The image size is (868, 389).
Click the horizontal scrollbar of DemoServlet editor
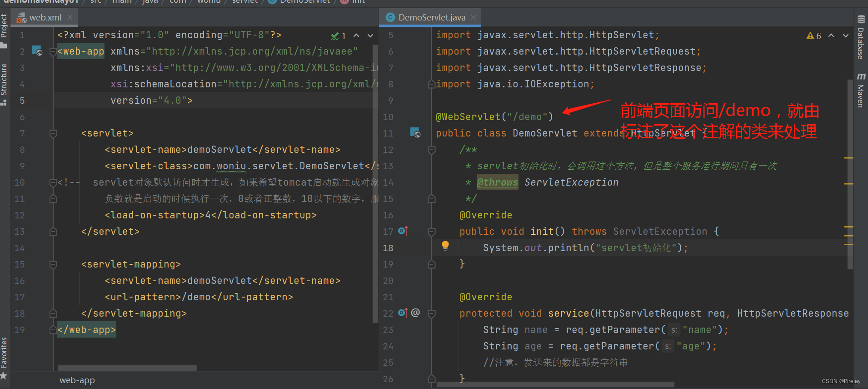click(555, 384)
